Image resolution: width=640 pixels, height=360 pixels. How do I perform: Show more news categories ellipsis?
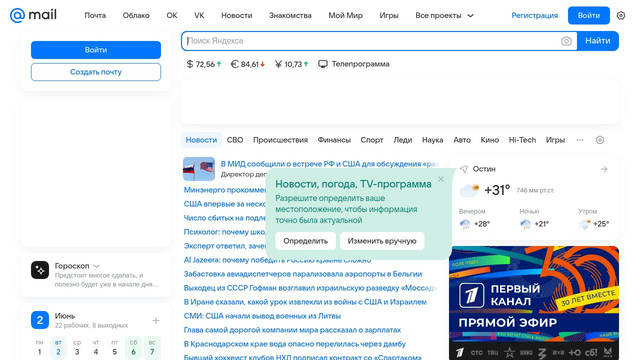click(x=580, y=140)
